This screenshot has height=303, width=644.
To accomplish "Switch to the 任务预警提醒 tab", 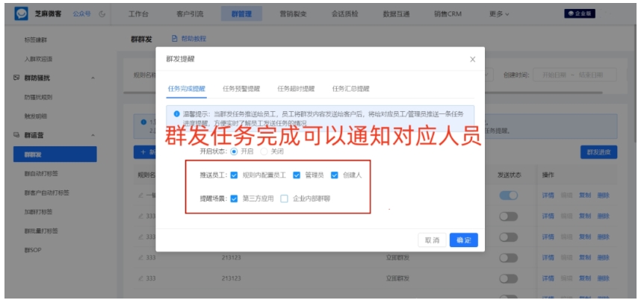I will coord(241,89).
